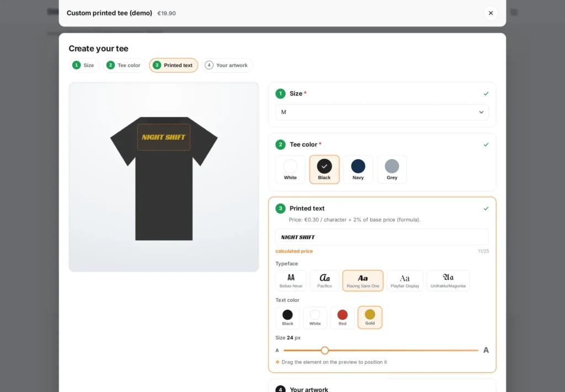Screen dimensions: 565x392
Task: Close the Custom printed tee dialog
Action: [491, 13]
